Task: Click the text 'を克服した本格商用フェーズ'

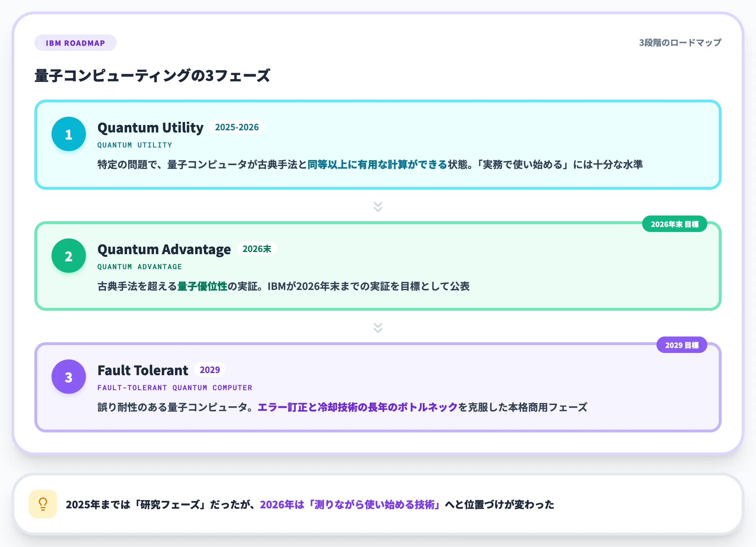Action: tap(523, 407)
